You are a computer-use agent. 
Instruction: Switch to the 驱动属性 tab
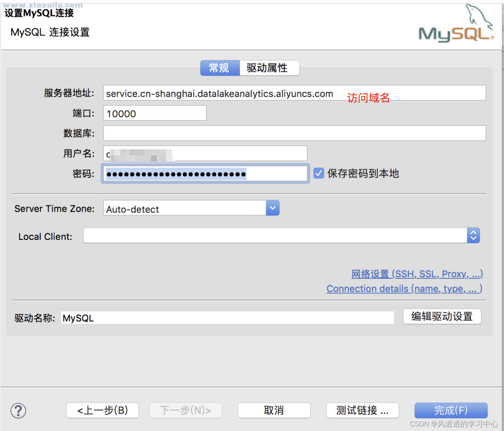pos(269,68)
